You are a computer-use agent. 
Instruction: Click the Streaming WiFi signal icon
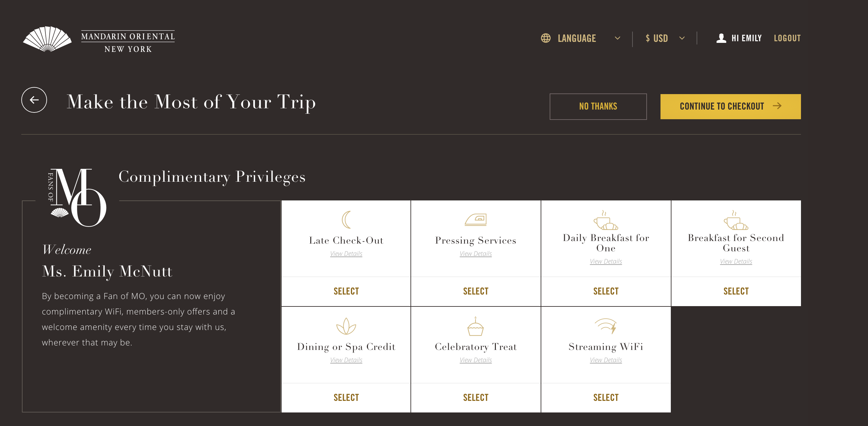[605, 326]
